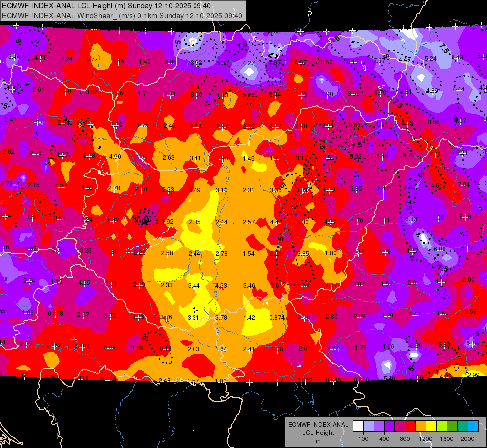Click the grid value 0.300
The height and width of the screenshot is (448, 487).
coord(82,346)
